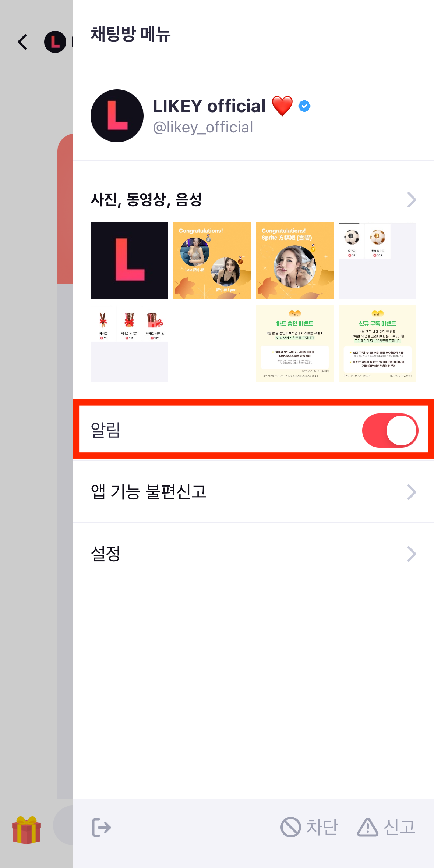Expand the 사진, 동영상, 음성 media section chevron
Viewport: 434px width, 868px height.
(x=412, y=200)
